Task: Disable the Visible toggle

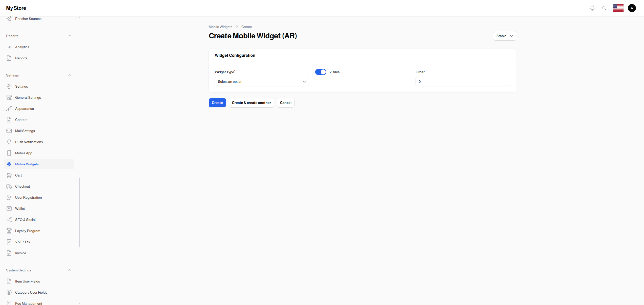Action: pos(320,72)
